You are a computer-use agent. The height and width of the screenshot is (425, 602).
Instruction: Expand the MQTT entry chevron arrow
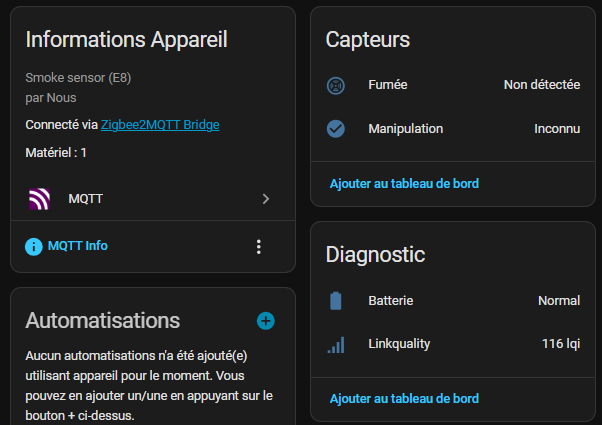[x=266, y=199]
